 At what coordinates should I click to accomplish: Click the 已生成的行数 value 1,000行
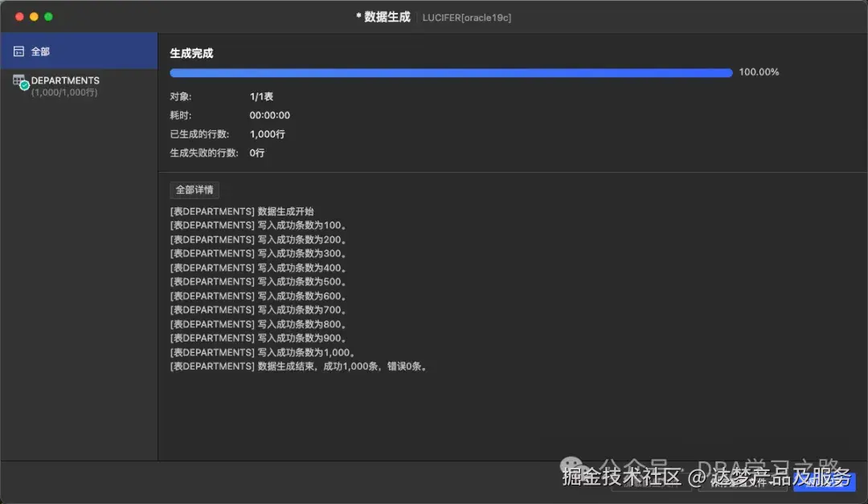tap(267, 133)
